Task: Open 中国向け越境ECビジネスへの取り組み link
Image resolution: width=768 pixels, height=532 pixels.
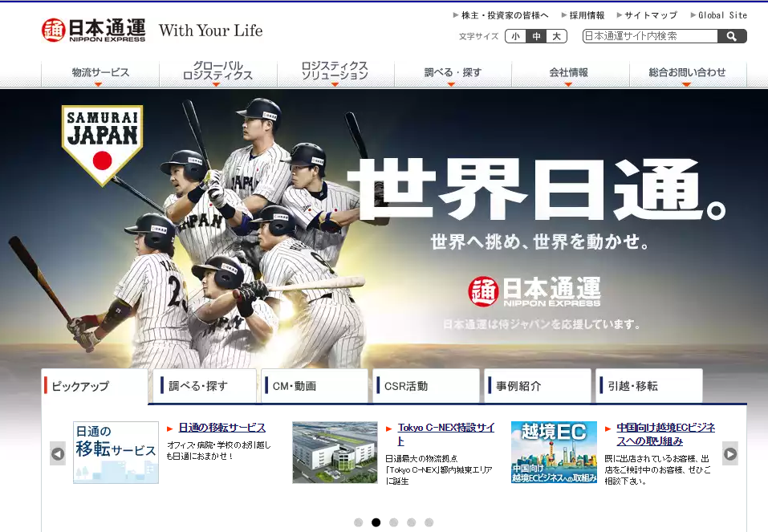Action: 665,434
